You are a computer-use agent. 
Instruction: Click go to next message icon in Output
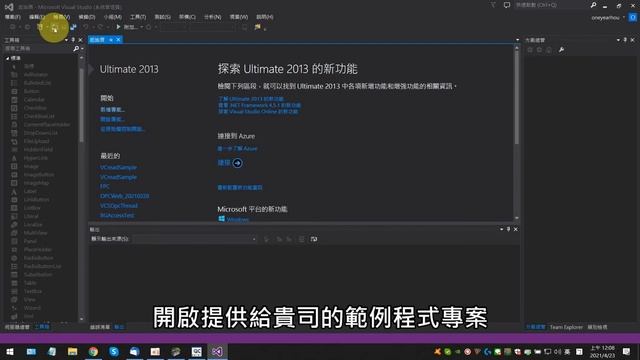point(289,239)
